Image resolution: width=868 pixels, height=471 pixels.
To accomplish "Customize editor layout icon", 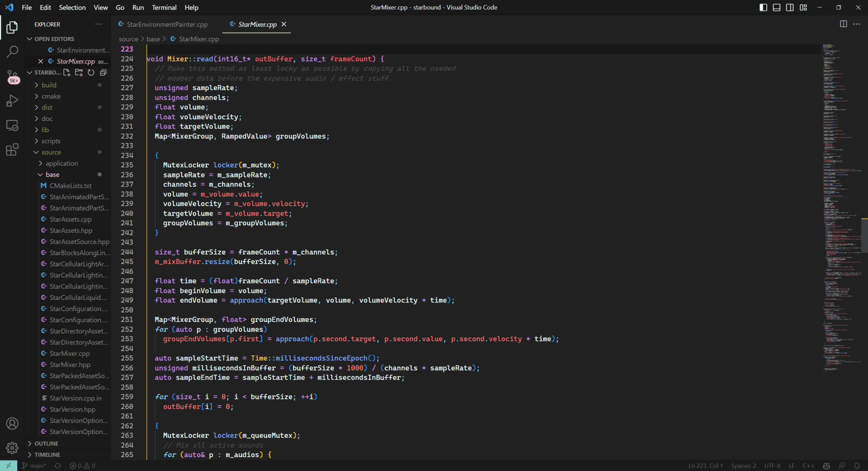I will pyautogui.click(x=803, y=7).
